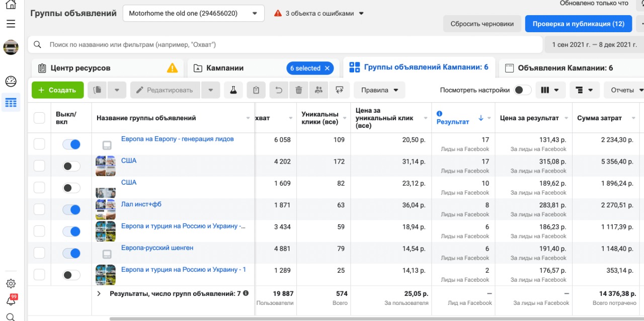Open ad account selector dropdown
This screenshot has height=321, width=644.
pos(194,14)
